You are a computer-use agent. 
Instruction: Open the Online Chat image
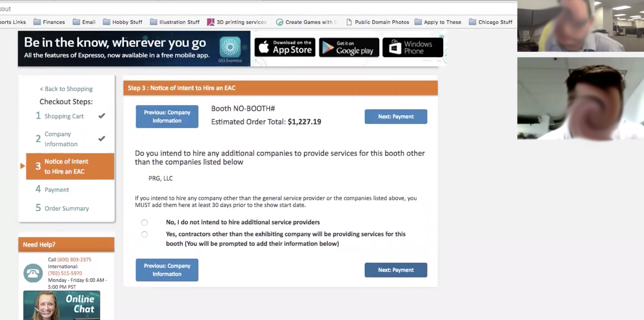click(x=62, y=305)
